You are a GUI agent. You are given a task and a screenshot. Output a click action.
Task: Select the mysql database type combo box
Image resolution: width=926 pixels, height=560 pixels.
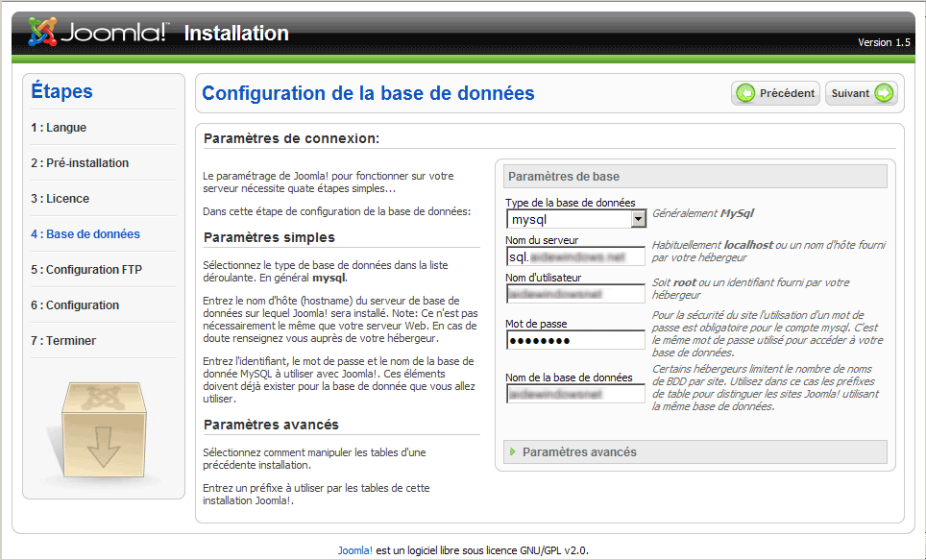point(575,220)
